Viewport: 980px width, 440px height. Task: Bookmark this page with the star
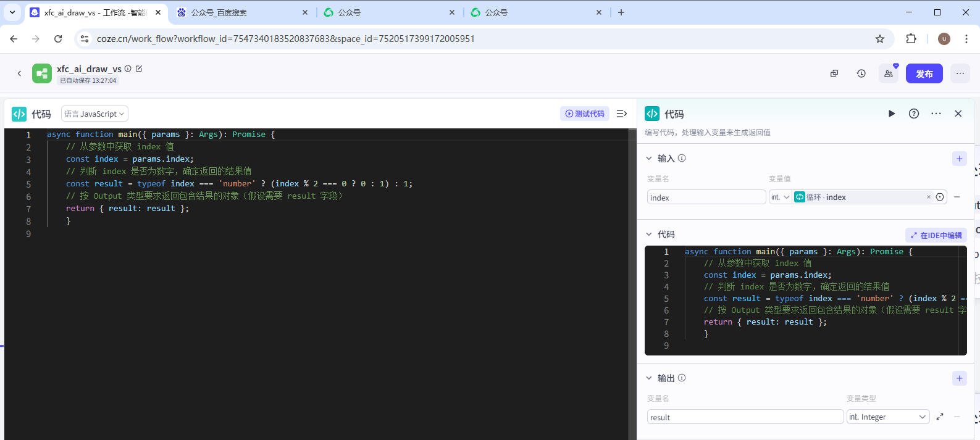tap(880, 38)
